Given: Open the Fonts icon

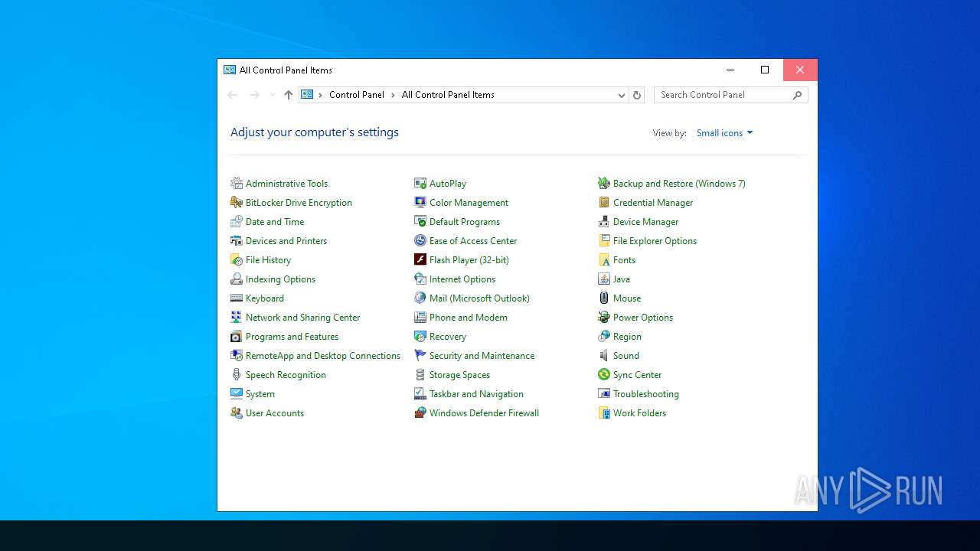Looking at the screenshot, I should (604, 260).
